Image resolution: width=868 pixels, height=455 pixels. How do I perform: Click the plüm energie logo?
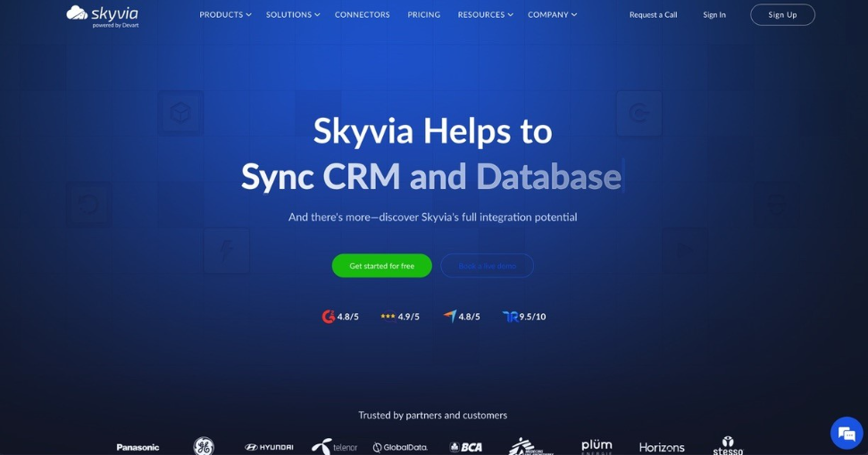597,447
